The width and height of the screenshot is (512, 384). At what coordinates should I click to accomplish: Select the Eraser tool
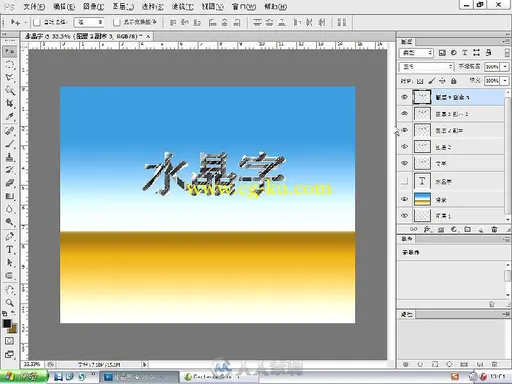(x=9, y=183)
